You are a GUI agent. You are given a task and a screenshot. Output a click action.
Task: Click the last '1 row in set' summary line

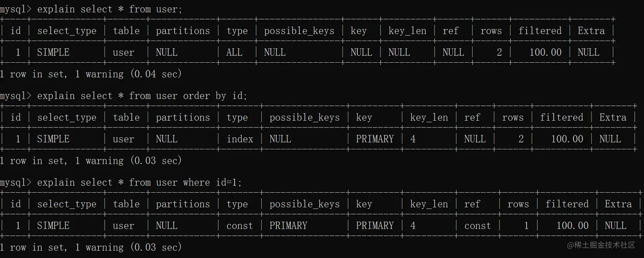91,247
